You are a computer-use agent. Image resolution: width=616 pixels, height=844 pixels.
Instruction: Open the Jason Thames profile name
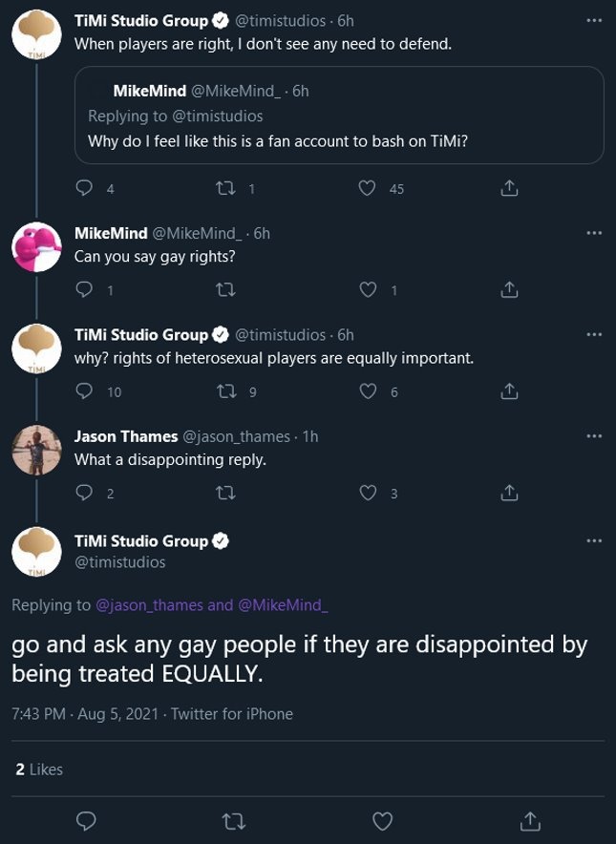(126, 436)
